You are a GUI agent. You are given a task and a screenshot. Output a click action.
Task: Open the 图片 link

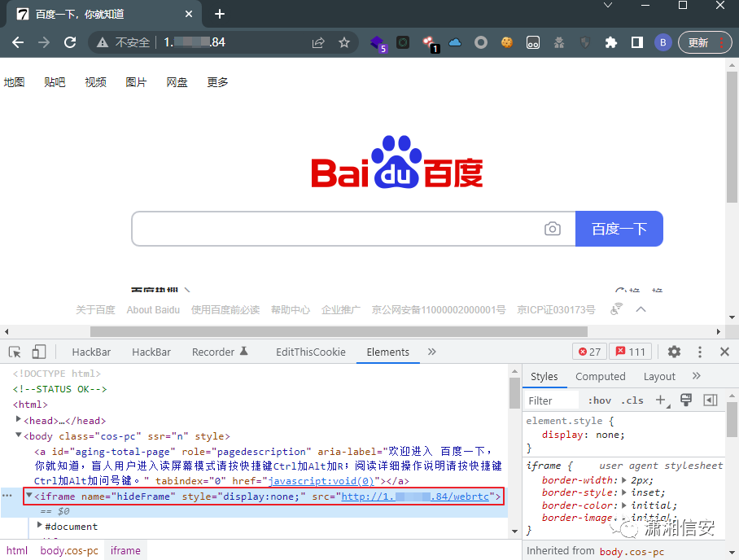click(x=136, y=82)
